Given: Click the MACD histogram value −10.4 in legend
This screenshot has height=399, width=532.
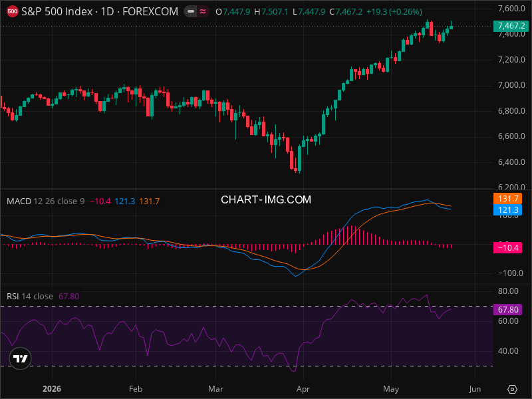Looking at the screenshot, I should coord(100,201).
